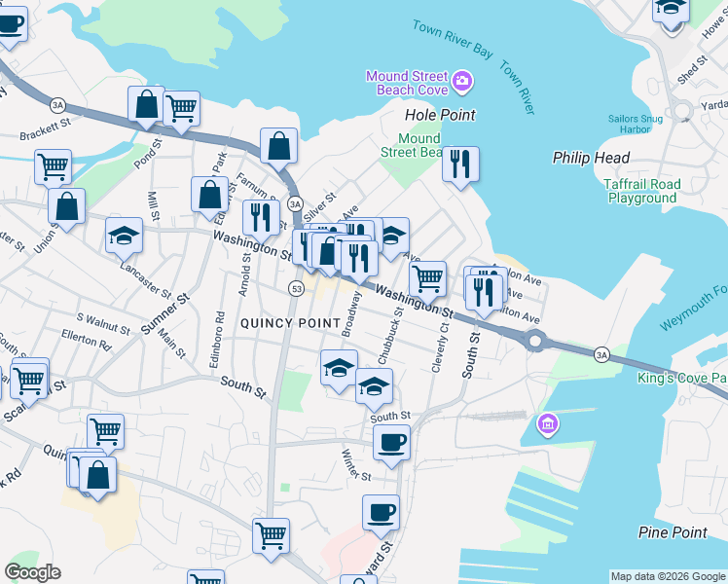Select the restaurant marker near Farnum St
The width and height of the screenshot is (728, 584).
[x=261, y=220]
